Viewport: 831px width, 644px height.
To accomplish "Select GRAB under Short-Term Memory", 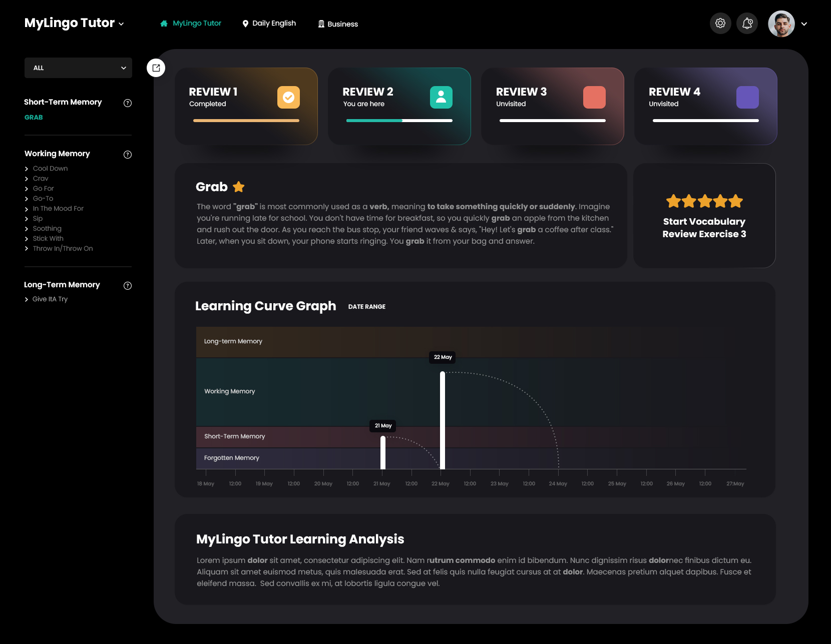I will pyautogui.click(x=34, y=117).
